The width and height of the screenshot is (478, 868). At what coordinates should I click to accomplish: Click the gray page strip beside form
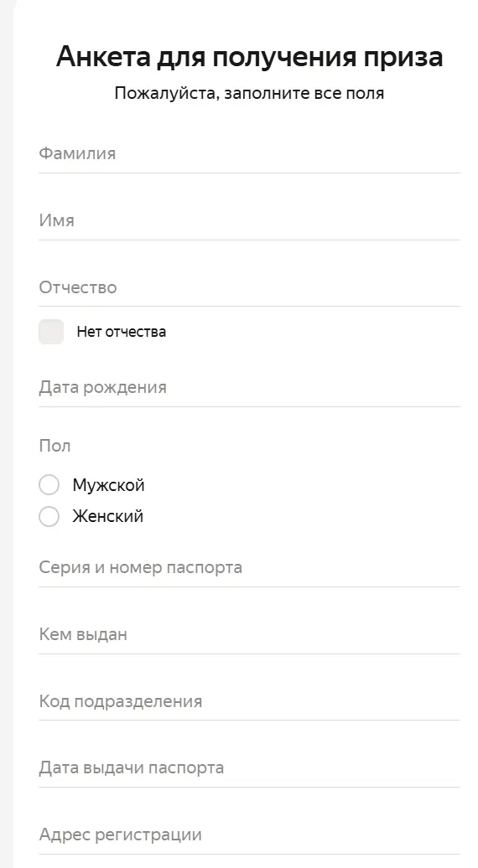pos(6,434)
